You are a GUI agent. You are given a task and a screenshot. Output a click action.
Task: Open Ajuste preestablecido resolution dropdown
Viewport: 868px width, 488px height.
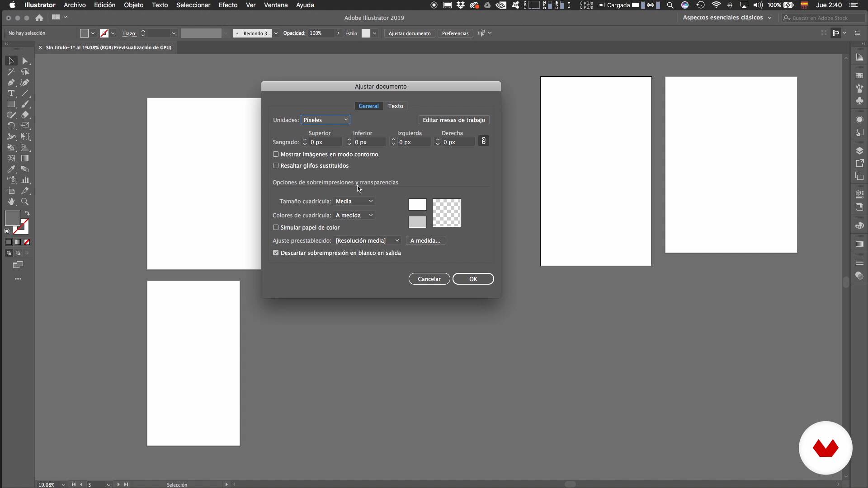coord(367,241)
